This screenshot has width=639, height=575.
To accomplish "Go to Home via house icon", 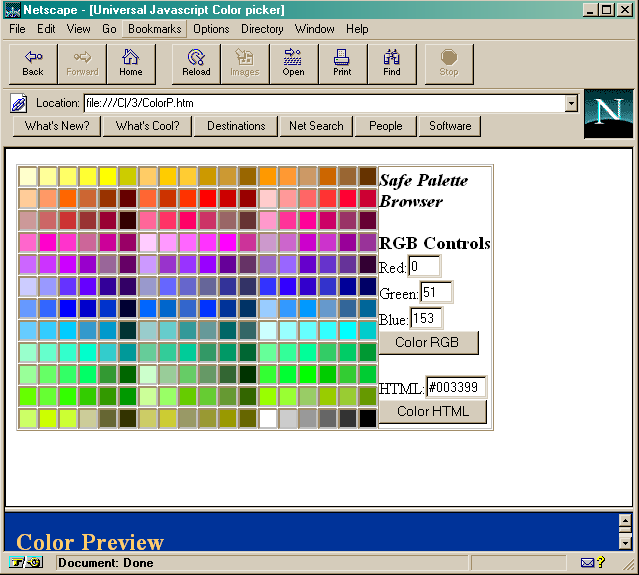I will tap(131, 64).
